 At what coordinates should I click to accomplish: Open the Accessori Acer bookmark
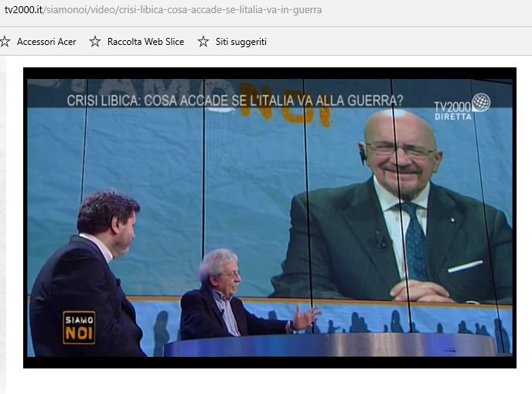(46, 42)
